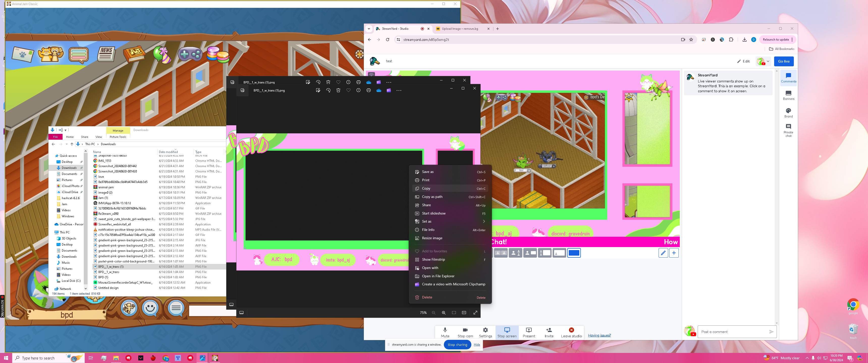Click trash icon in front Photos toolbar
This screenshot has height=363, width=868.
coord(338,90)
